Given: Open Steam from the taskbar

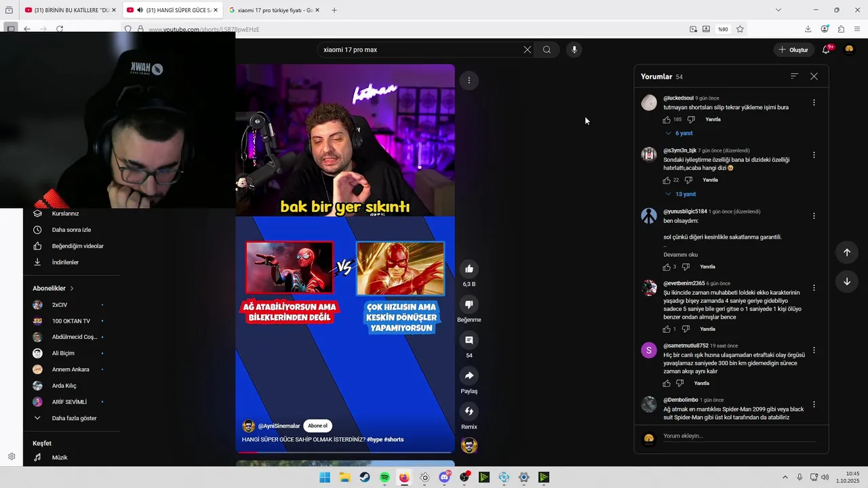Looking at the screenshot, I should (365, 477).
